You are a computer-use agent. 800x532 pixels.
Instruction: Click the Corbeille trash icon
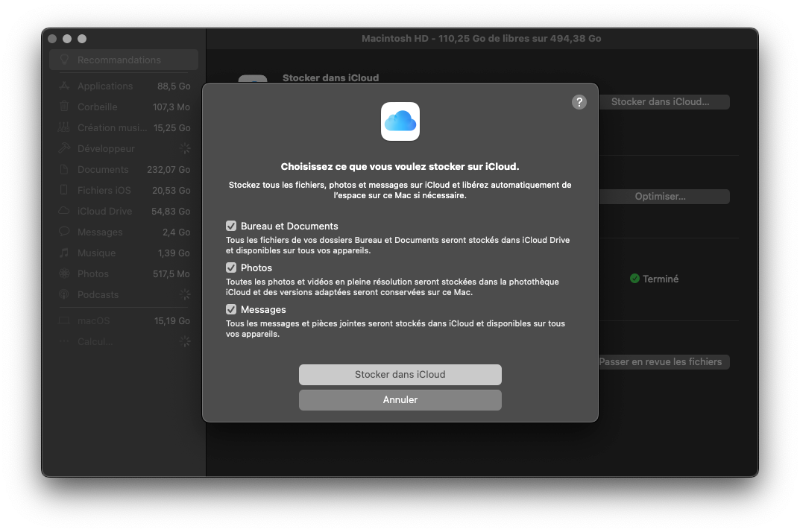64,106
